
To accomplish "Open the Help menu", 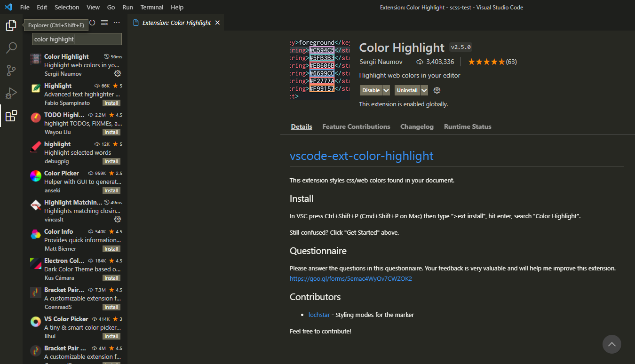I will 177,7.
